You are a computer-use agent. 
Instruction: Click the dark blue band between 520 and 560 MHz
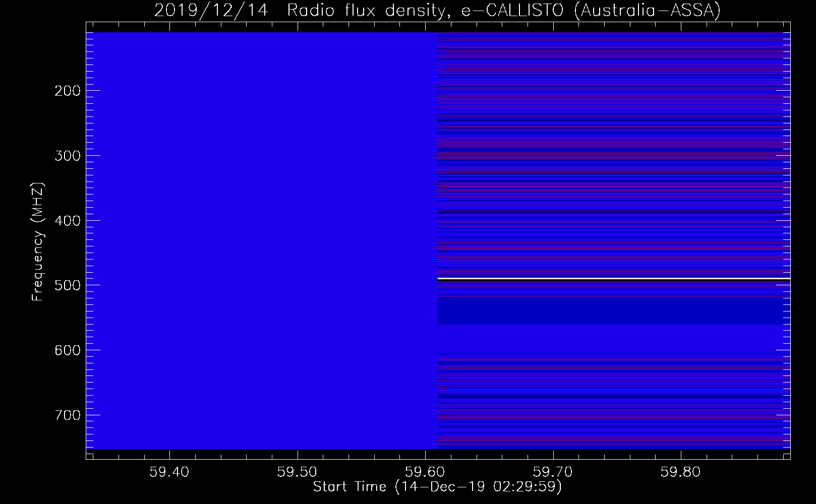click(x=614, y=311)
